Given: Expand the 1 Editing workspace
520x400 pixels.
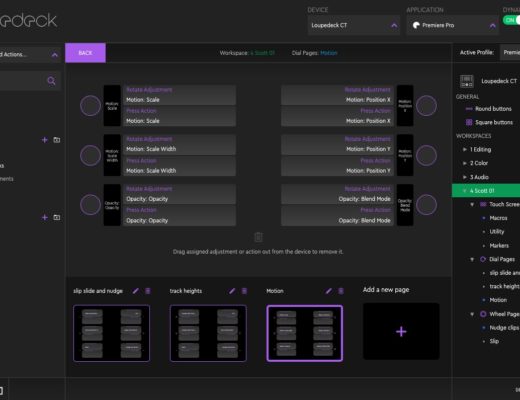Looking at the screenshot, I should 465,149.
